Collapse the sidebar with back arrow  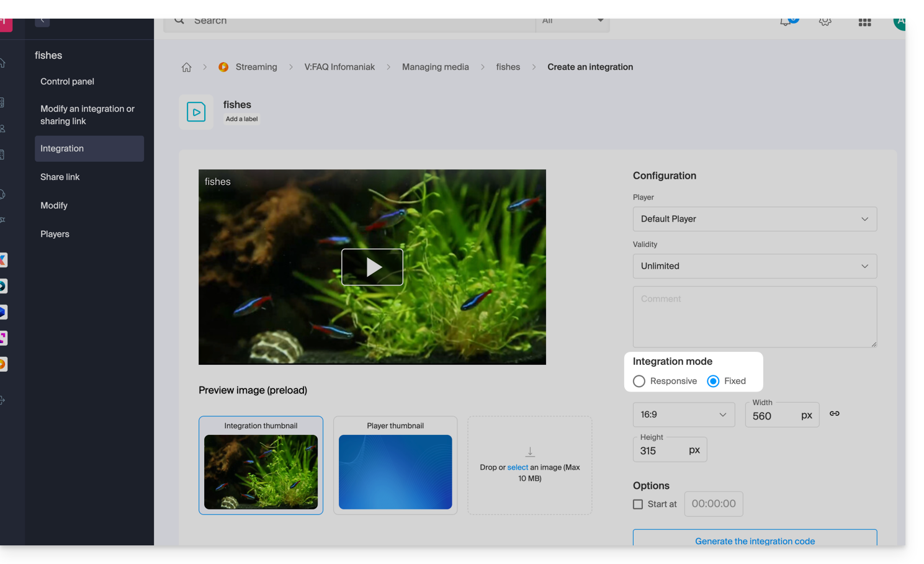pos(42,21)
